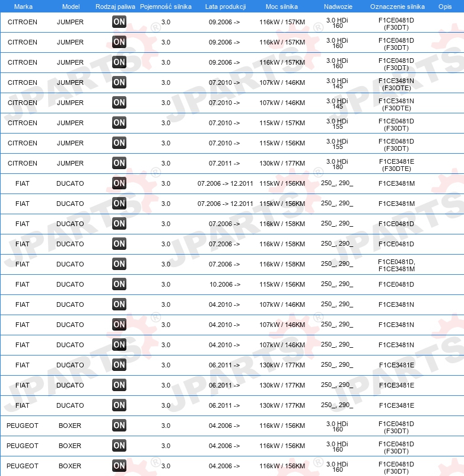Select 130kW / 177KM in the CITROEN row

point(282,163)
